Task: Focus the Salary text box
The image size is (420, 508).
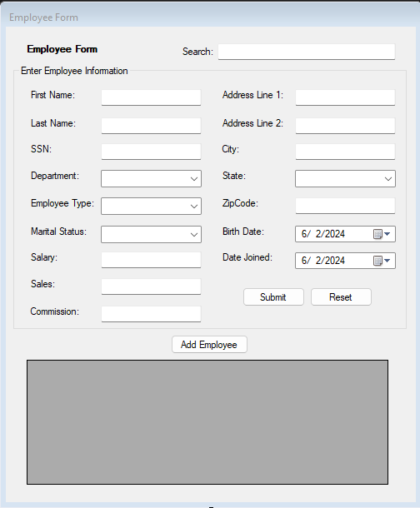Action: pyautogui.click(x=151, y=260)
